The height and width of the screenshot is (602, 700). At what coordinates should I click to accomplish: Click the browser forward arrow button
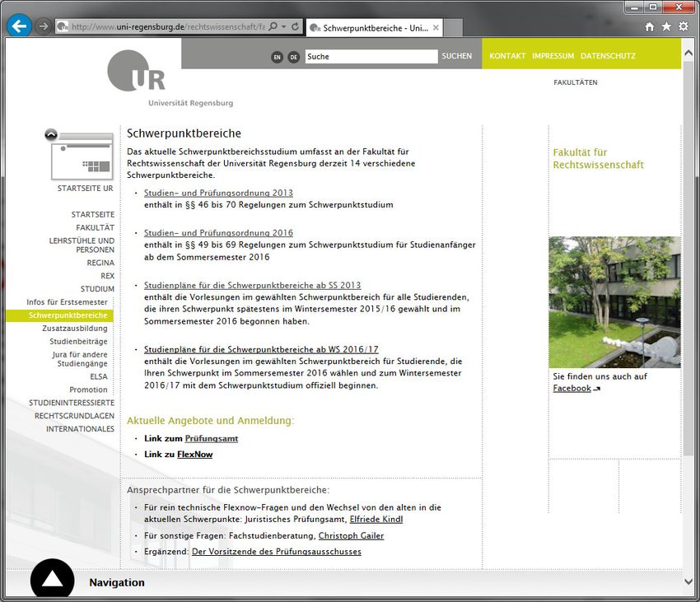pos(43,26)
